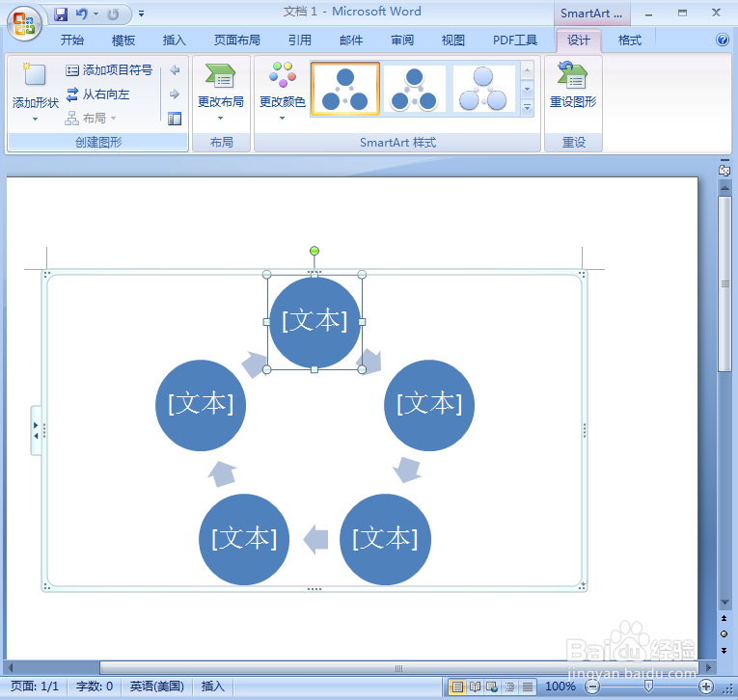Viewport: 738px width, 700px height.
Task: Toggle the text pane icon in ribbon
Action: coord(175,119)
